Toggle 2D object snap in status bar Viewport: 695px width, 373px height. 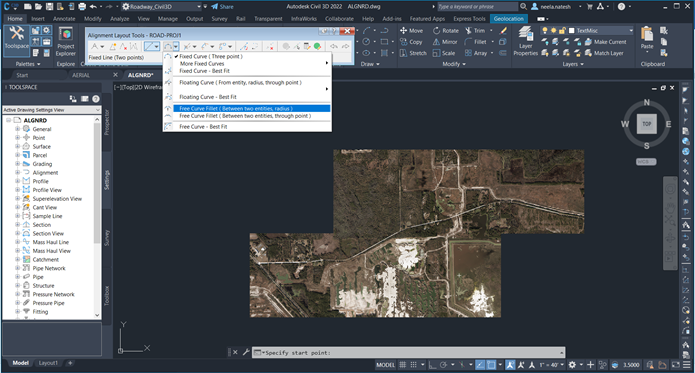pyautogui.click(x=492, y=365)
